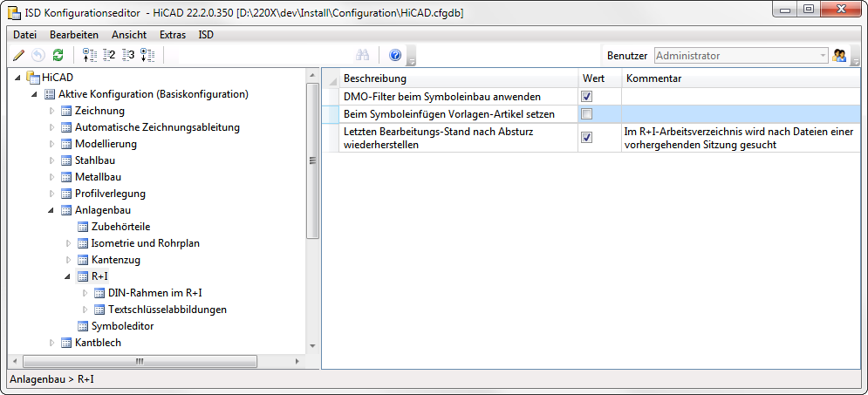Select the Symboleditor tree item
Screen dimensions: 868x395
click(x=122, y=326)
